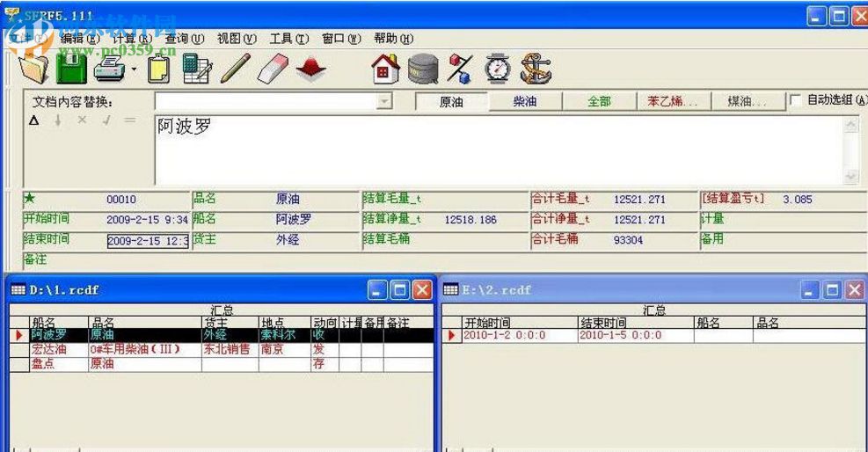Click the 南京 cell
The image size is (868, 452).
285,350
